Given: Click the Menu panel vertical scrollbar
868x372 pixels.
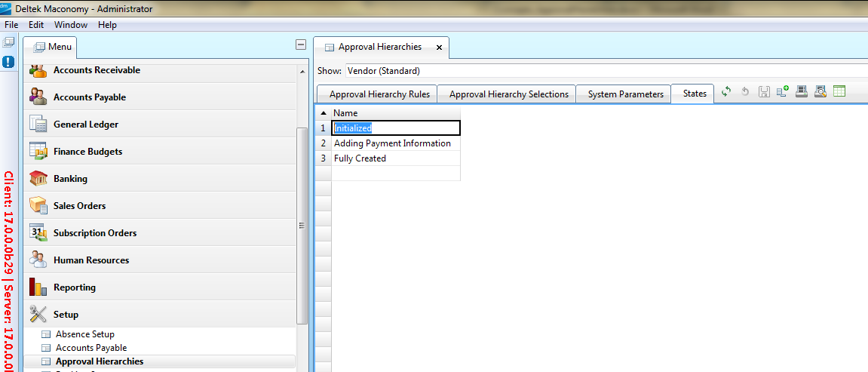Looking at the screenshot, I should pos(302,225).
